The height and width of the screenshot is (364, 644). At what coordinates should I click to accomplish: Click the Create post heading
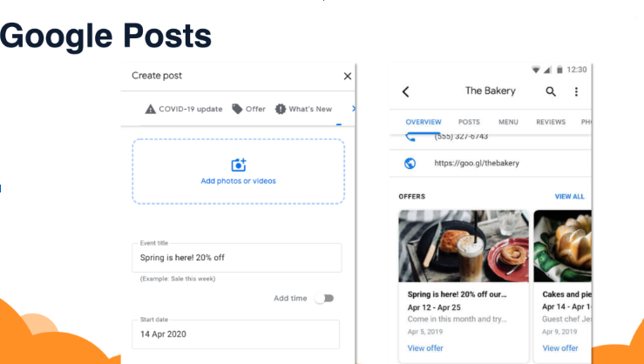157,76
